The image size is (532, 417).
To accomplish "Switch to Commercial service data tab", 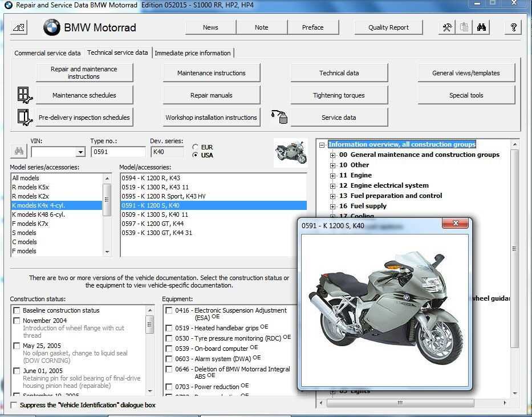I will click(47, 53).
